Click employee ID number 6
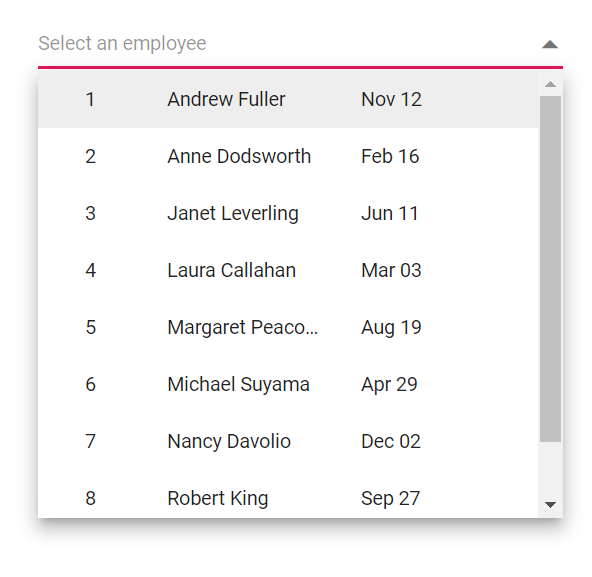The image size is (592, 577). (91, 384)
